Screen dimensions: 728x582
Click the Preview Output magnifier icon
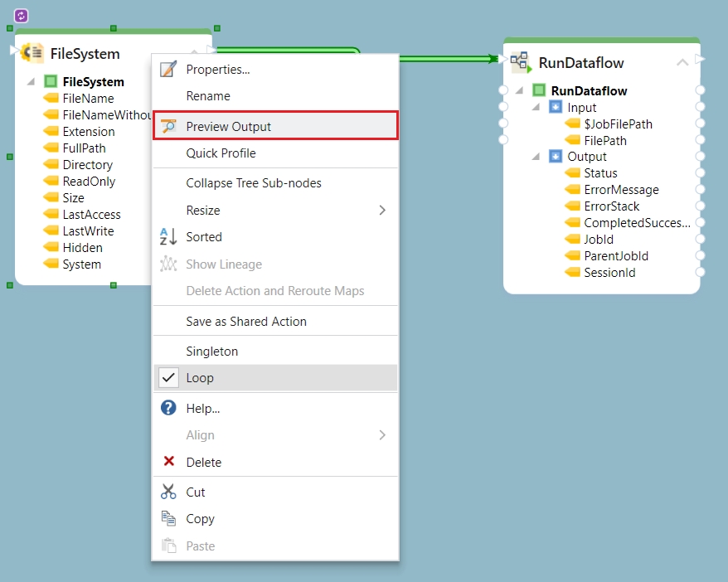click(169, 126)
